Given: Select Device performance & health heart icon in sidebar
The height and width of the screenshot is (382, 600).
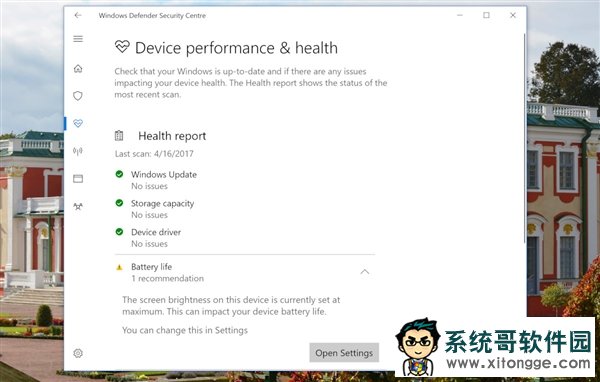Looking at the screenshot, I should coord(78,123).
